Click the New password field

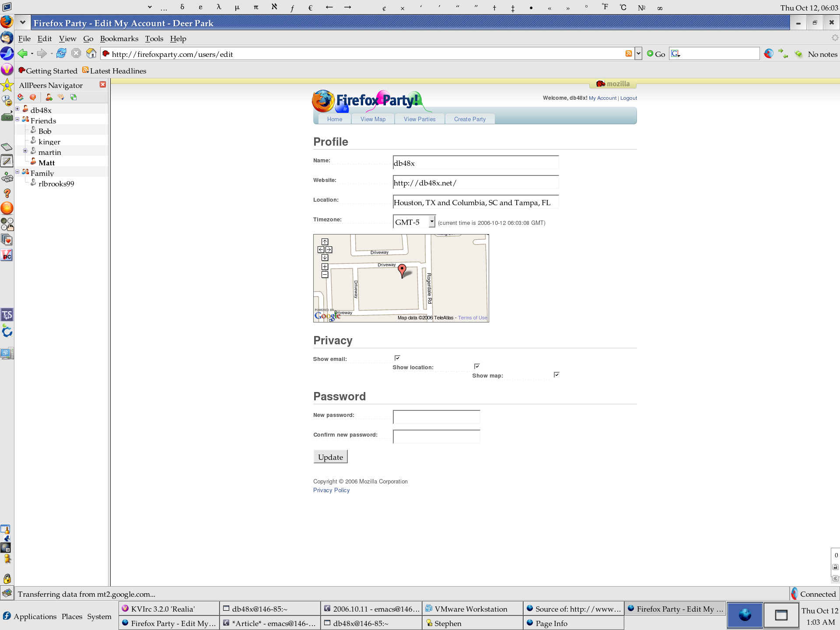(436, 417)
